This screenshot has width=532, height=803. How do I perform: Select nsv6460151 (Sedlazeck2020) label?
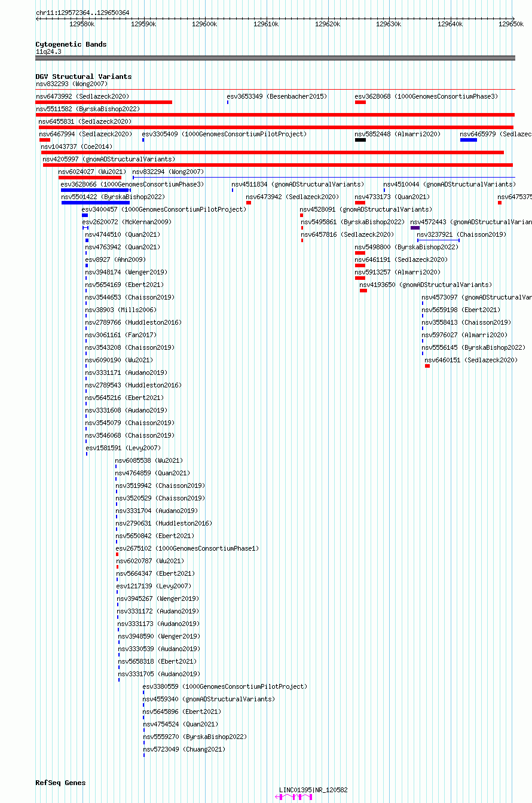tap(472, 360)
